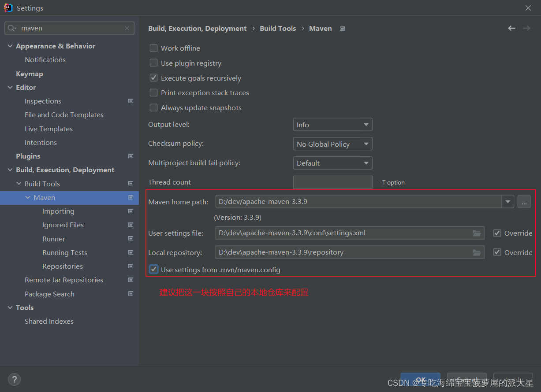Open Shared Indexes under Tools
The image size is (541, 392).
[49, 321]
